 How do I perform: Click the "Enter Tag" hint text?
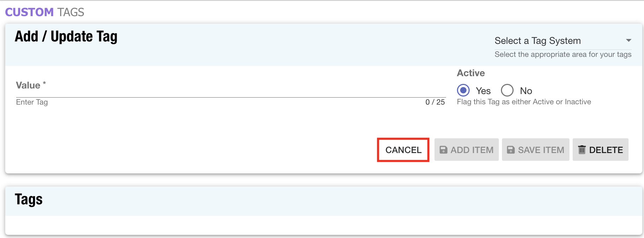coord(32,102)
